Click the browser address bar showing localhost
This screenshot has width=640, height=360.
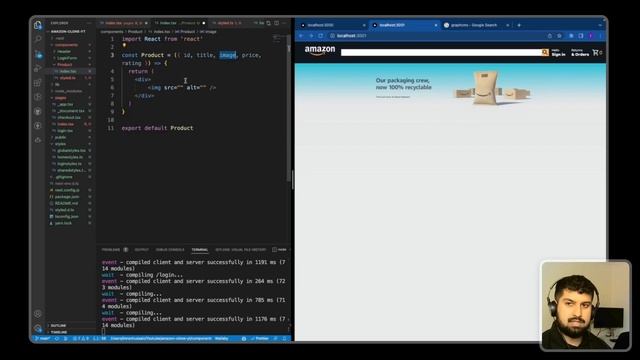click(x=437, y=36)
